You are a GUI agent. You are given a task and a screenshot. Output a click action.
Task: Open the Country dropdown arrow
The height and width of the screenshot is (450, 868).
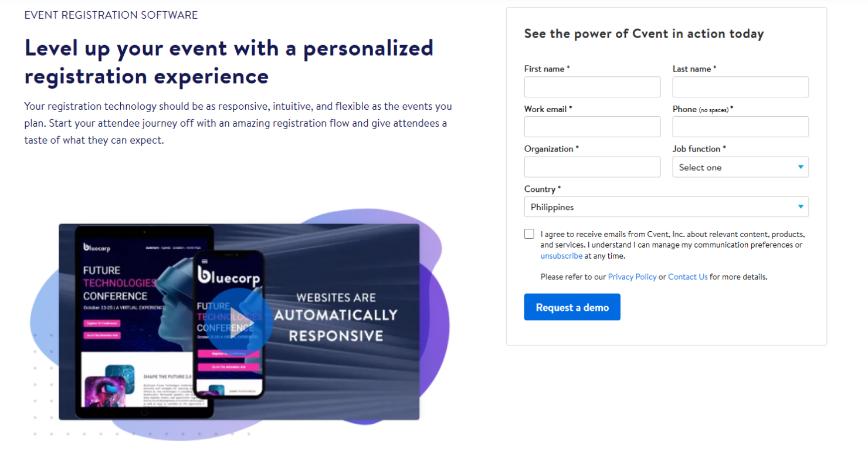pyautogui.click(x=800, y=207)
